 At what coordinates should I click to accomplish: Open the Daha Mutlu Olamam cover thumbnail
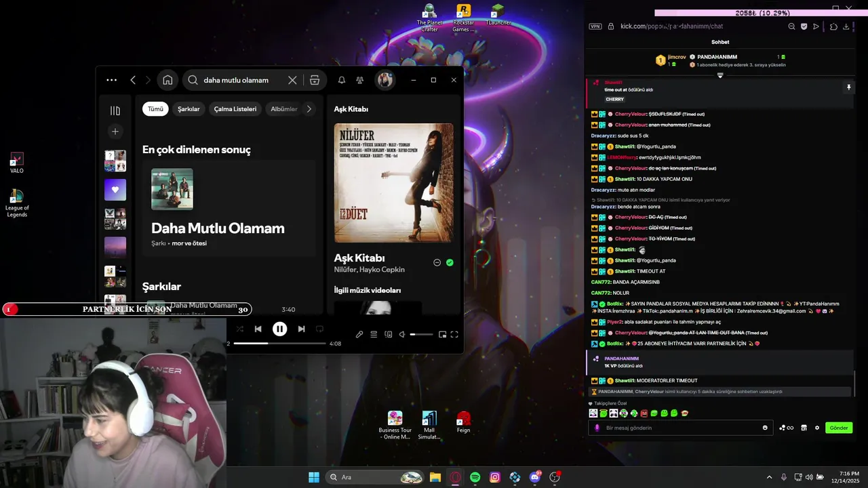172,189
